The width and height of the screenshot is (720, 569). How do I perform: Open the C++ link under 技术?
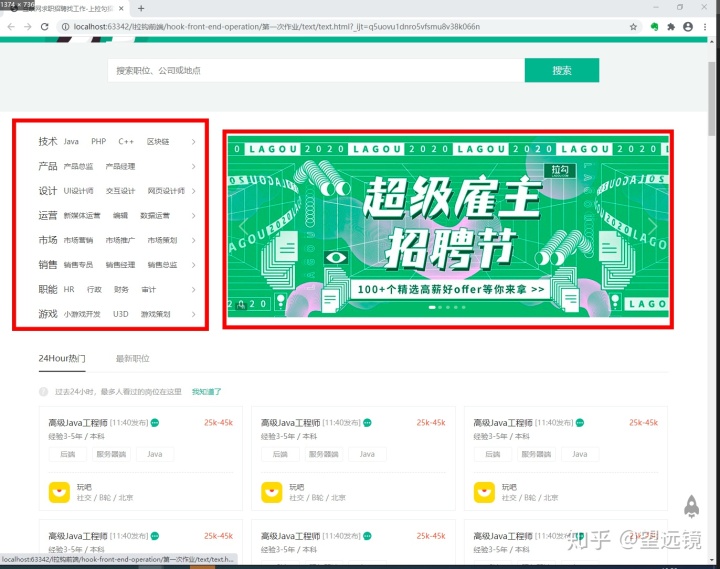pos(126,141)
